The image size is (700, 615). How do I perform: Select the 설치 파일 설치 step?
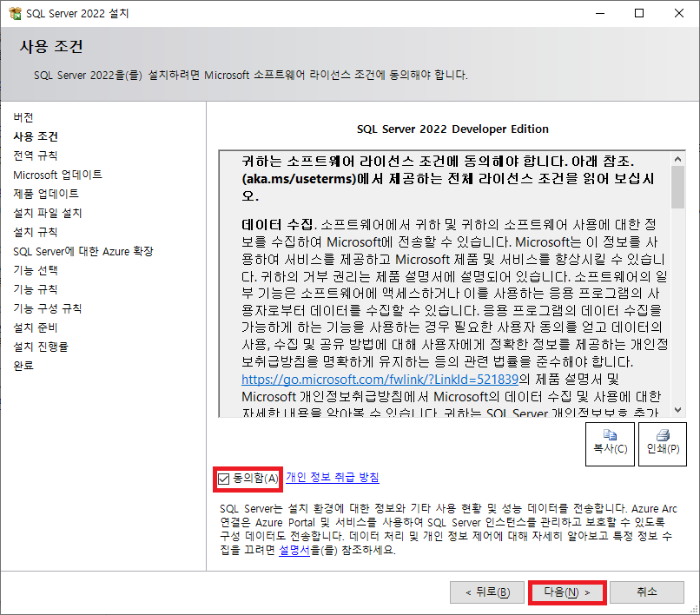click(48, 213)
